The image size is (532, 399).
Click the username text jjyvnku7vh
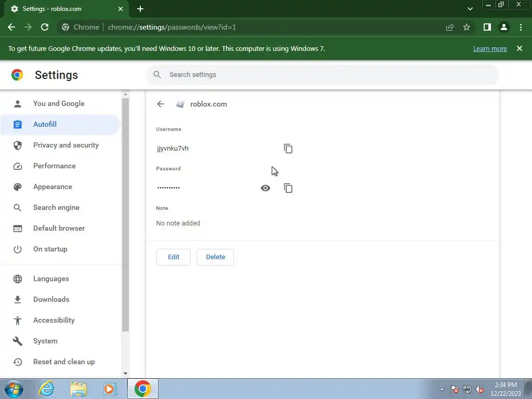tap(172, 149)
